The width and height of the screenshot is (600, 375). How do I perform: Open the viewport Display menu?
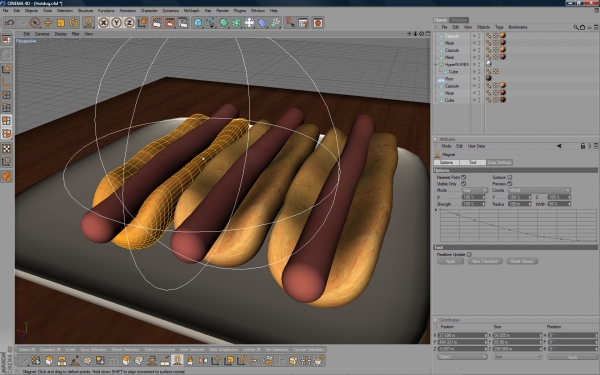tap(60, 34)
